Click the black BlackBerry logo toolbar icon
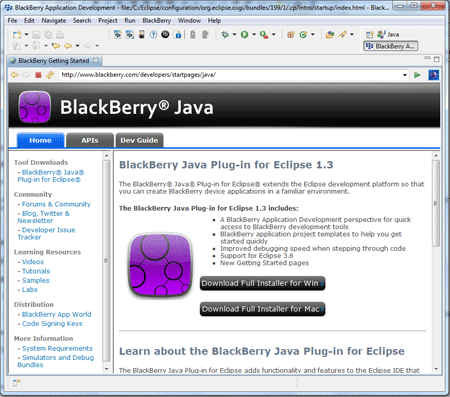 point(165,34)
